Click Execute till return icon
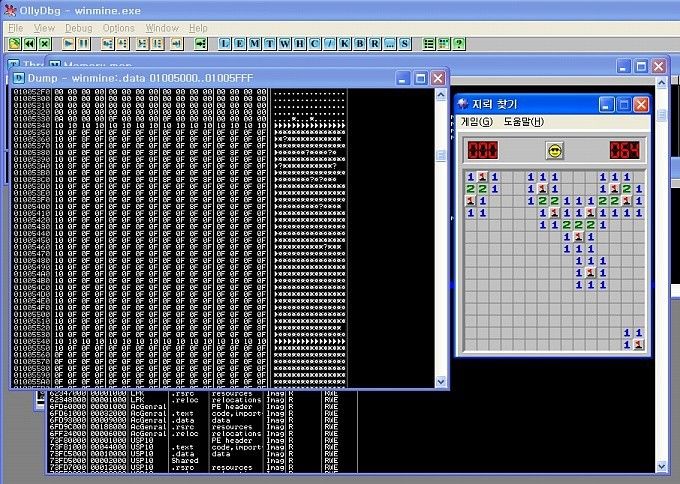Viewport: 680px width, 484px height. [177, 43]
